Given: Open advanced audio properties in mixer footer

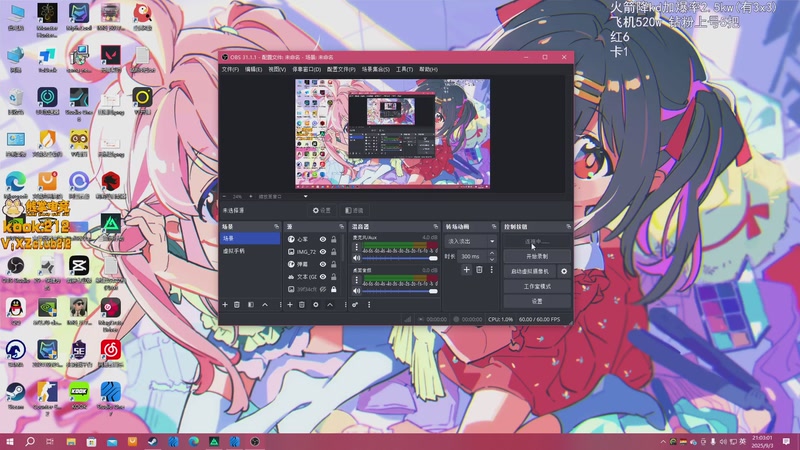Looking at the screenshot, I should point(355,305).
